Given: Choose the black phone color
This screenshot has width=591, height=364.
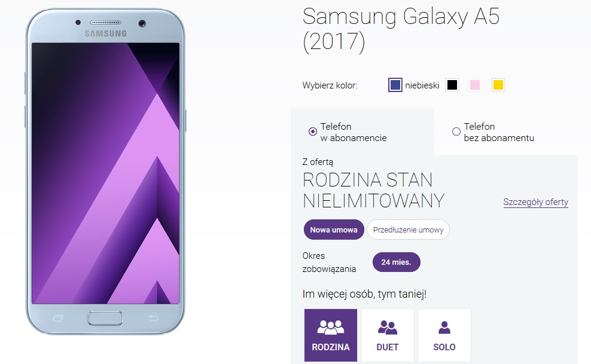Looking at the screenshot, I should tap(452, 85).
